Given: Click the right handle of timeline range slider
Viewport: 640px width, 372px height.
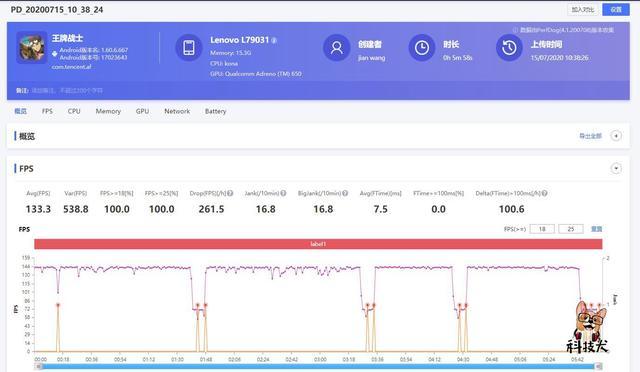Looking at the screenshot, I should click(x=598, y=366).
